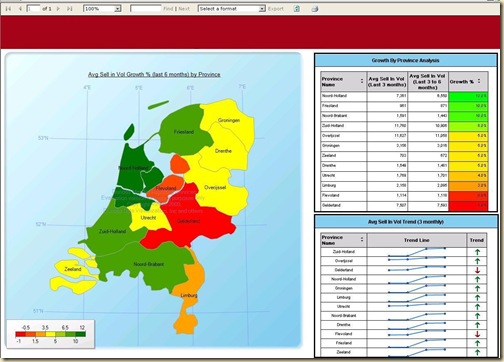Click Zuid-Holland name in growth table
Screen dimensions: 504x362
pyautogui.click(x=333, y=126)
